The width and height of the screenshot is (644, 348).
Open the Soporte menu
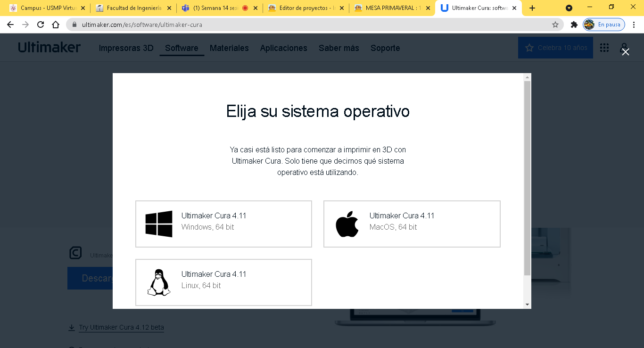[385, 48]
